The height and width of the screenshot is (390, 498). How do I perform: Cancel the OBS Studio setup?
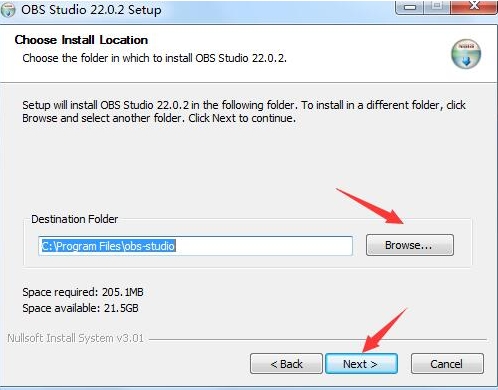(447, 364)
